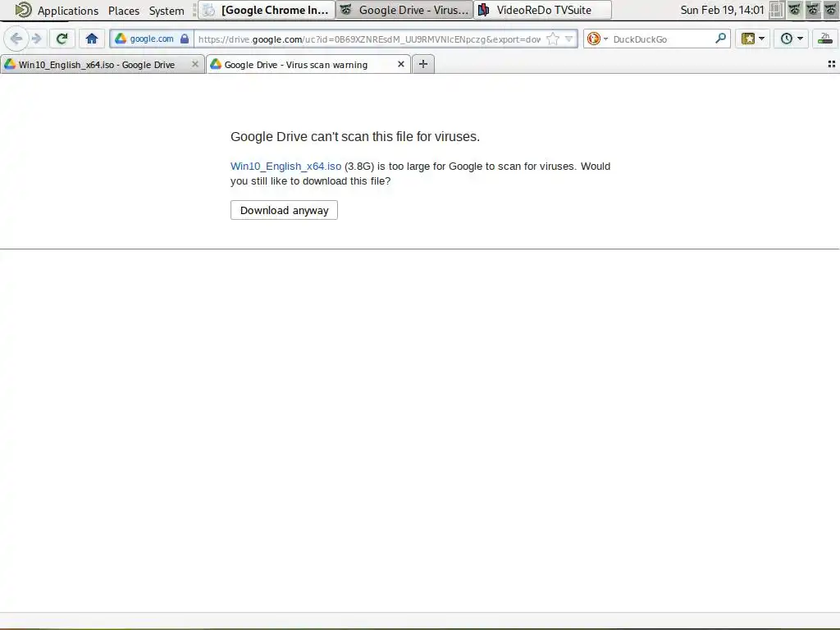
Task: Reload the current page
Action: [x=62, y=39]
